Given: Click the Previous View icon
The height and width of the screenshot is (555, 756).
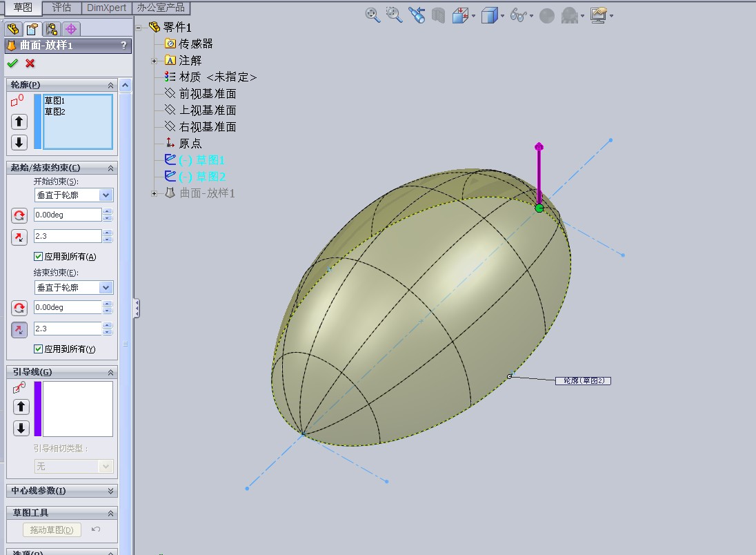Looking at the screenshot, I should 417,15.
